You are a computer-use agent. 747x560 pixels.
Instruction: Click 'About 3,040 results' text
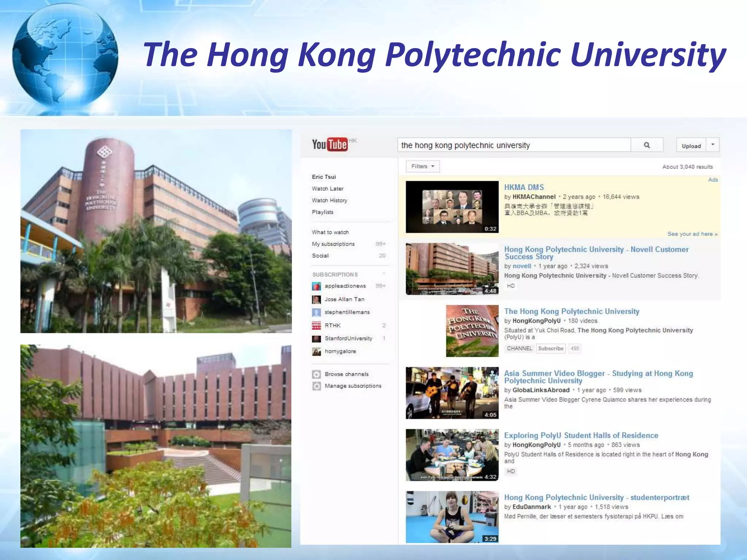688,167
